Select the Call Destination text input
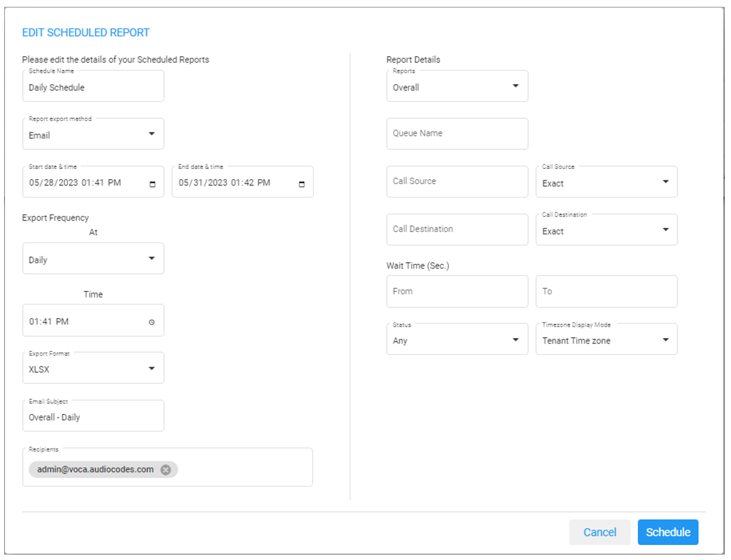 coord(457,229)
